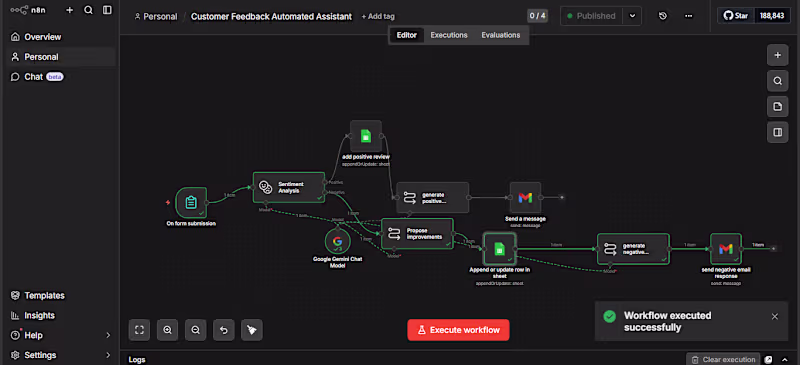800x365 pixels.
Task: Toggle the side panel layout button
Action: pos(778,132)
